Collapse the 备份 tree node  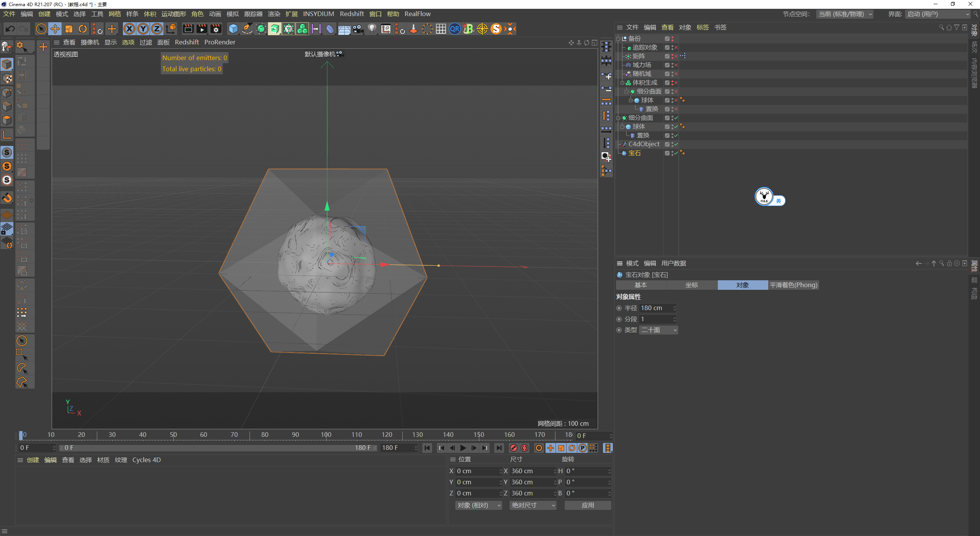[618, 39]
